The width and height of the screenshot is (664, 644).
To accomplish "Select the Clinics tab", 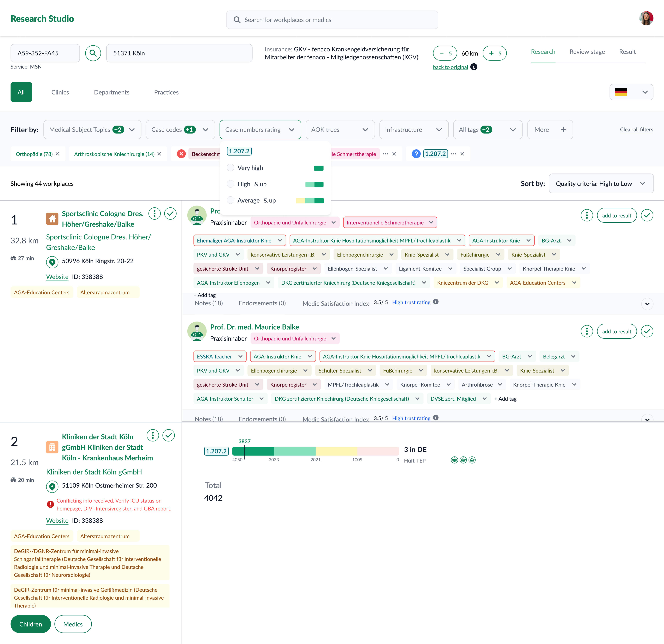I will click(60, 92).
